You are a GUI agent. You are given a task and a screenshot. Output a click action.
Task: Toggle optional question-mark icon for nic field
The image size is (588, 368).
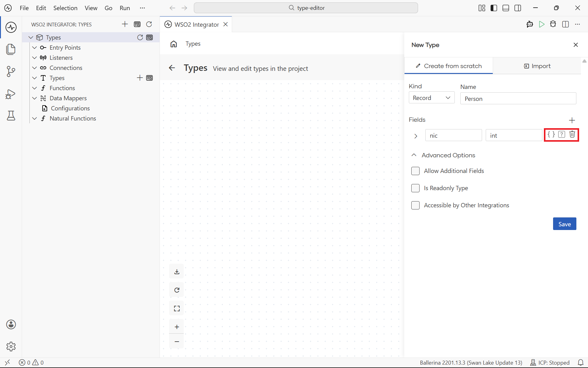pyautogui.click(x=562, y=134)
